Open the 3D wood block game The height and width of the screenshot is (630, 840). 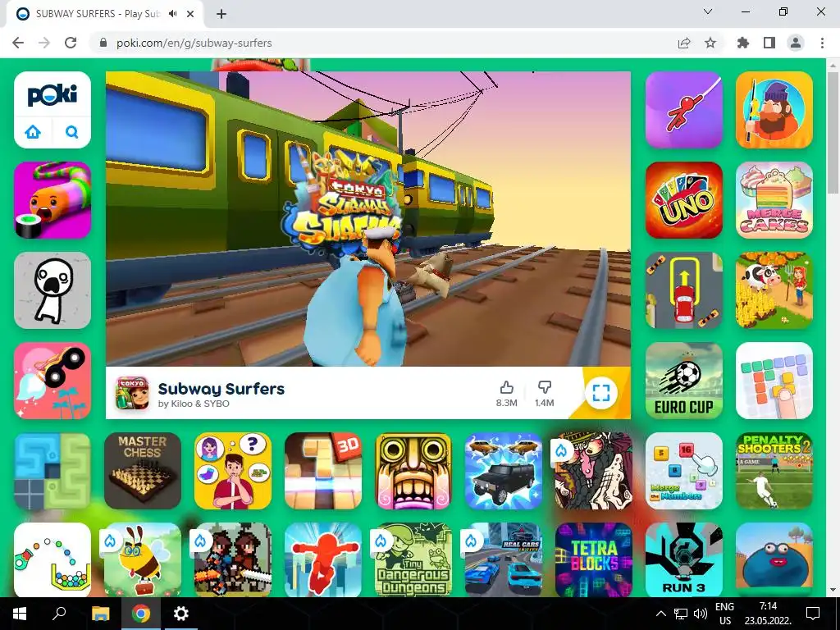click(323, 471)
